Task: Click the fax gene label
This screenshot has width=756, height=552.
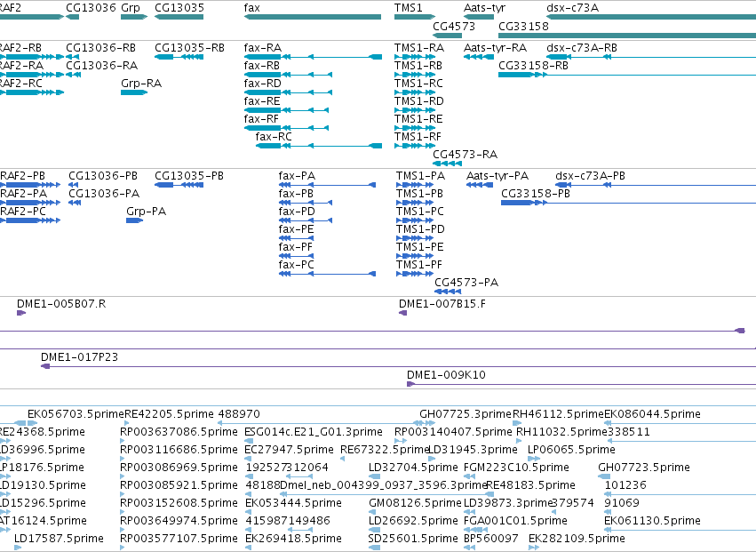Action: click(x=251, y=8)
